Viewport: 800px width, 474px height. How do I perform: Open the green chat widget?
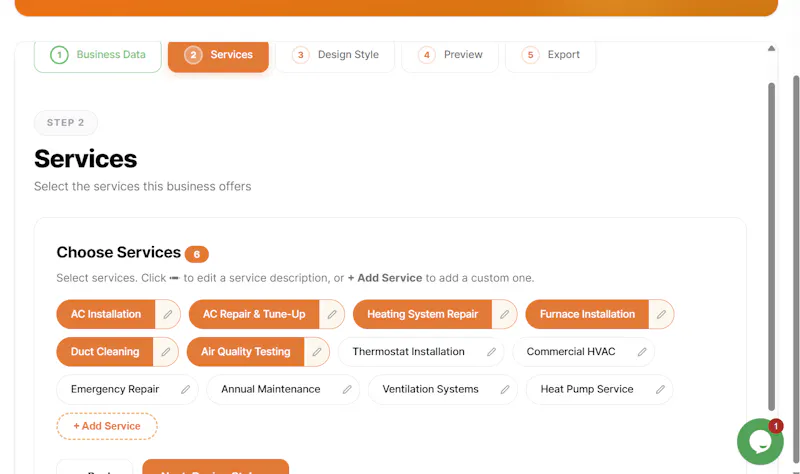(x=760, y=441)
